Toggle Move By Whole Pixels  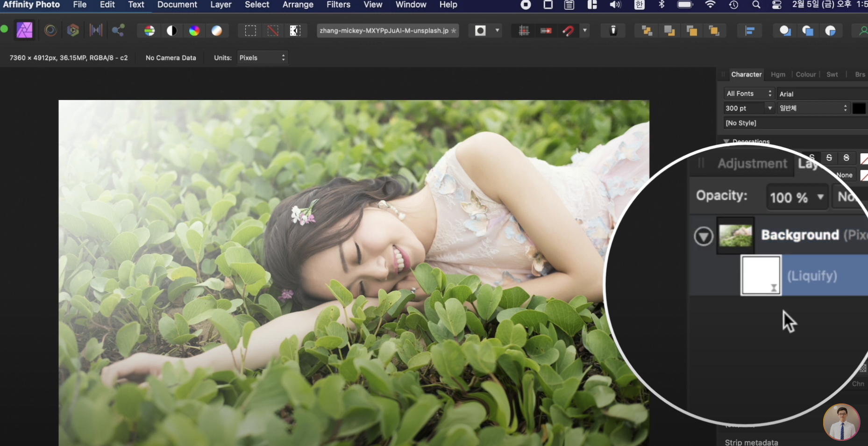coord(546,31)
